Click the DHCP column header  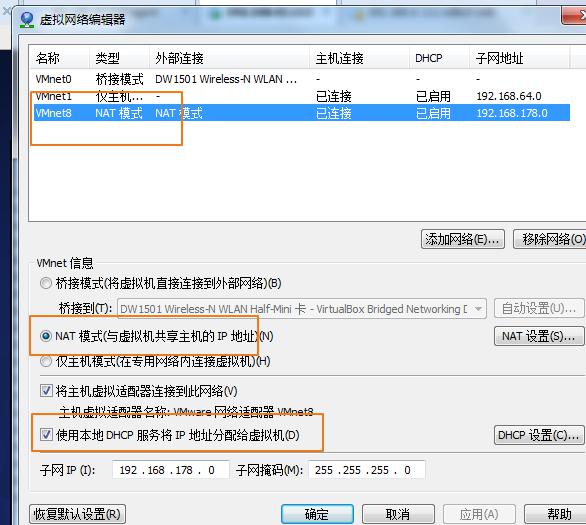[440, 58]
